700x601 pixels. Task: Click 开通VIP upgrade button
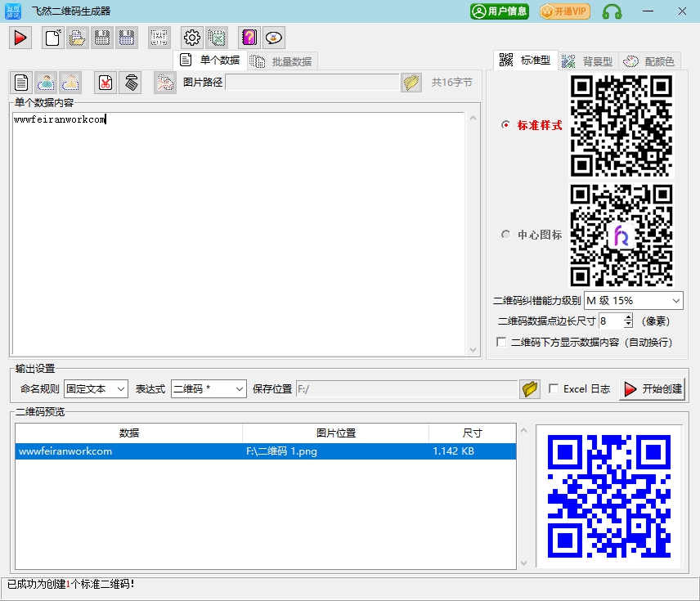click(565, 11)
